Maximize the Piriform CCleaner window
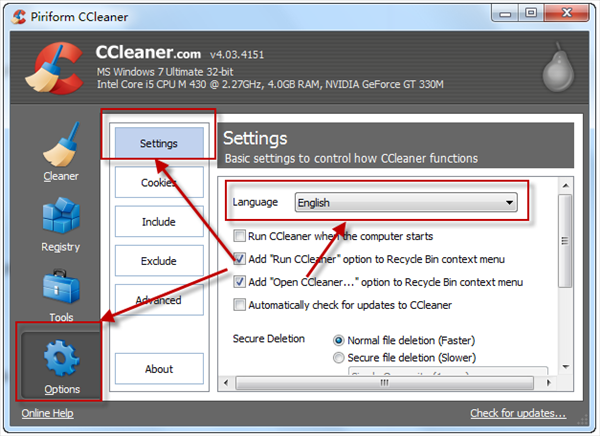Image resolution: width=600 pixels, height=436 pixels. point(531,13)
